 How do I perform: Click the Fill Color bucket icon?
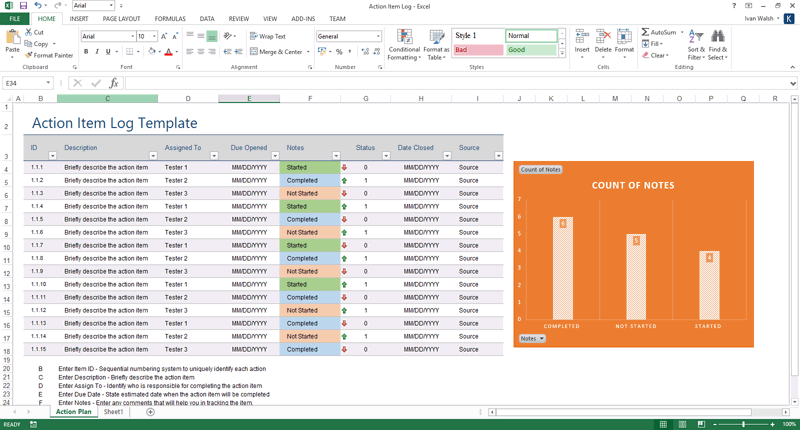pos(151,52)
